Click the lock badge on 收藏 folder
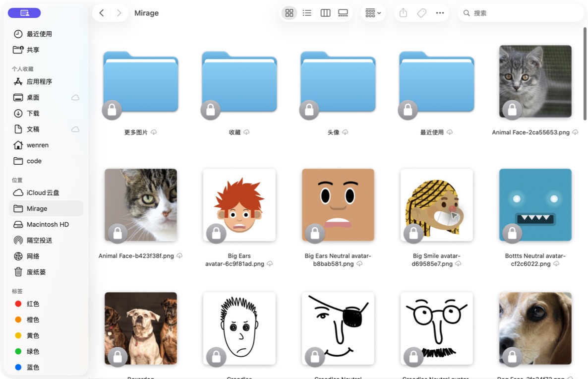 (210, 110)
